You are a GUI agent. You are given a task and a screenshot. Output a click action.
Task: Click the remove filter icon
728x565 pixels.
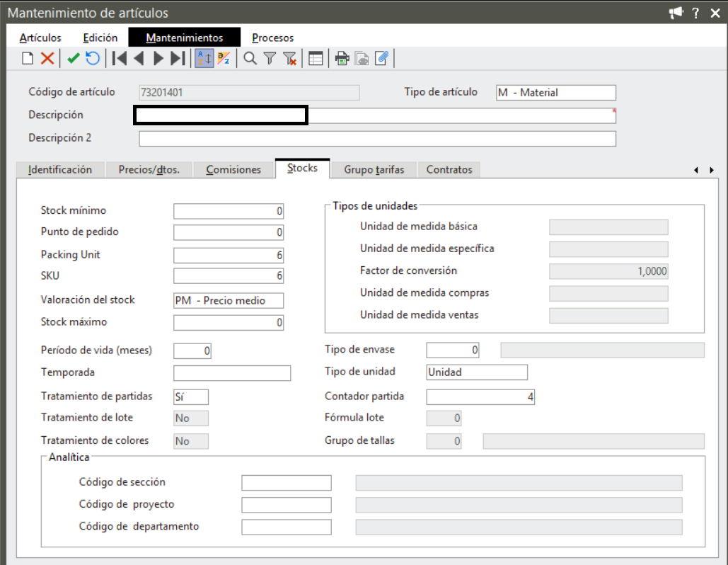click(290, 59)
